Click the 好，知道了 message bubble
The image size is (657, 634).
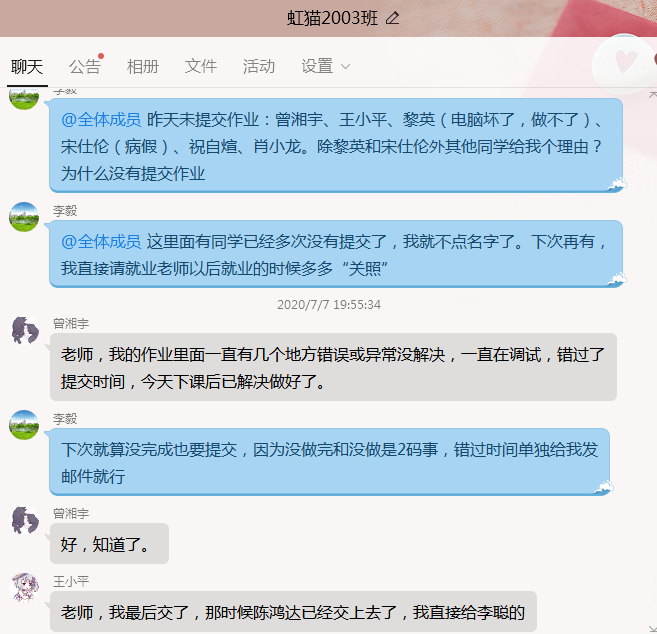point(109,543)
